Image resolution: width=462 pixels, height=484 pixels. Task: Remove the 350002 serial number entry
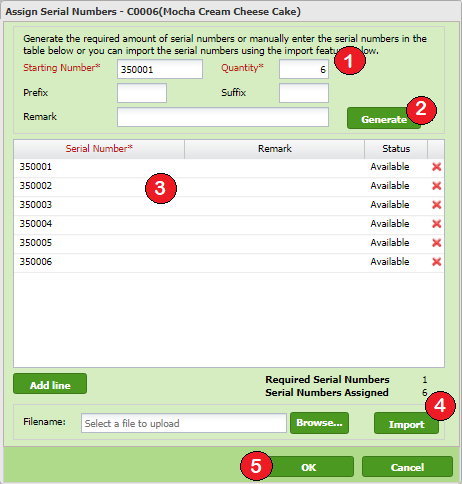(x=436, y=186)
